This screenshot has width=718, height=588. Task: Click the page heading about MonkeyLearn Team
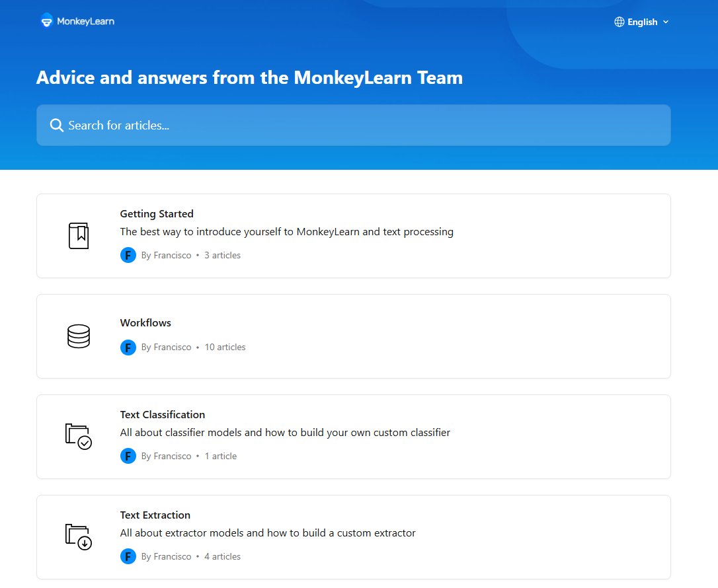click(249, 78)
